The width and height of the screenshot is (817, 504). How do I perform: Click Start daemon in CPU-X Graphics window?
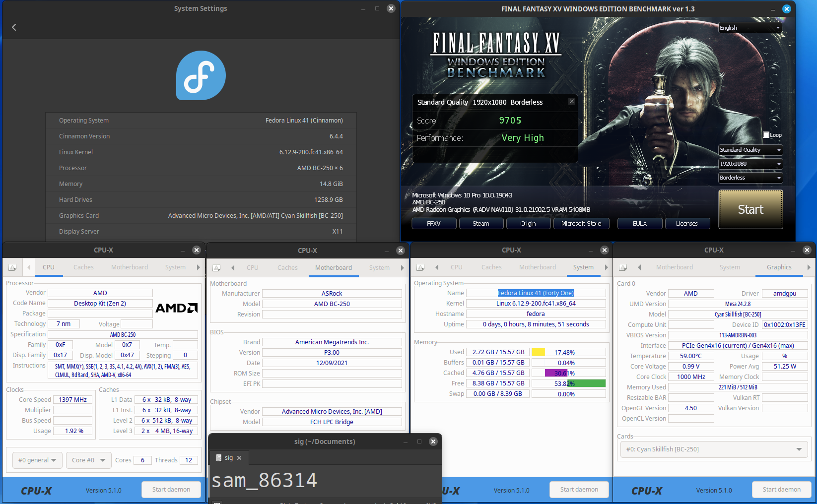pyautogui.click(x=782, y=490)
